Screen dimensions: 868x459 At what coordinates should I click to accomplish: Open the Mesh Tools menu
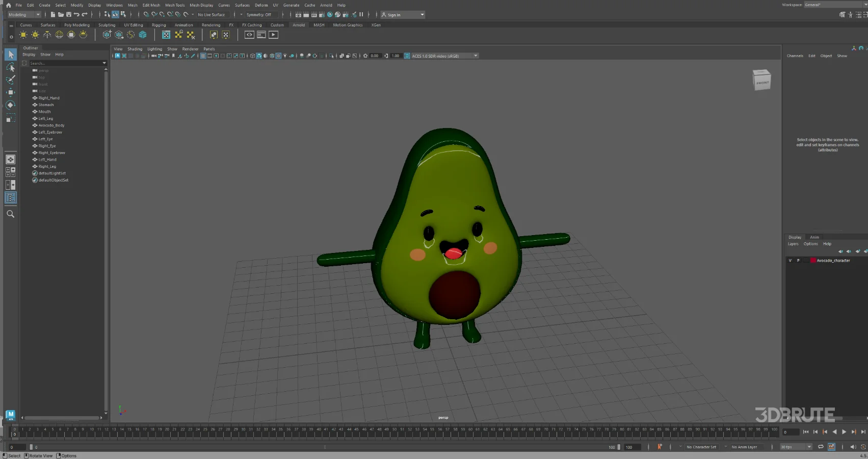click(x=175, y=5)
